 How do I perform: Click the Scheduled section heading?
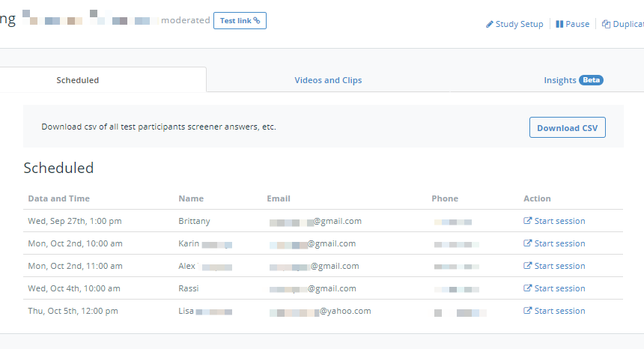tap(58, 168)
